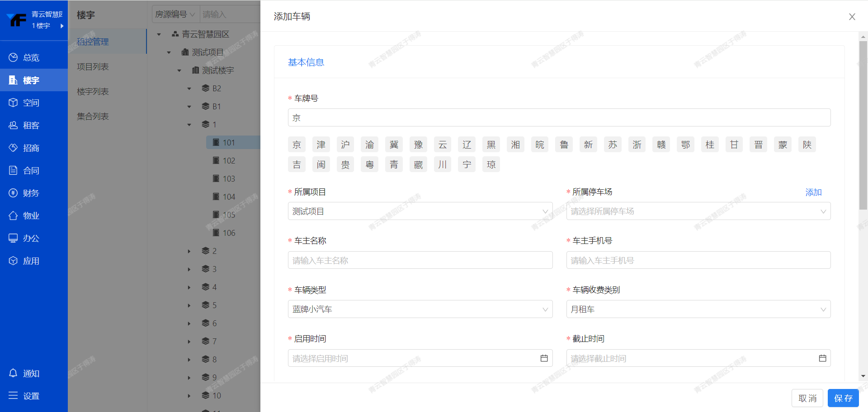Click the 租客 tenants sidebar icon

[x=13, y=125]
